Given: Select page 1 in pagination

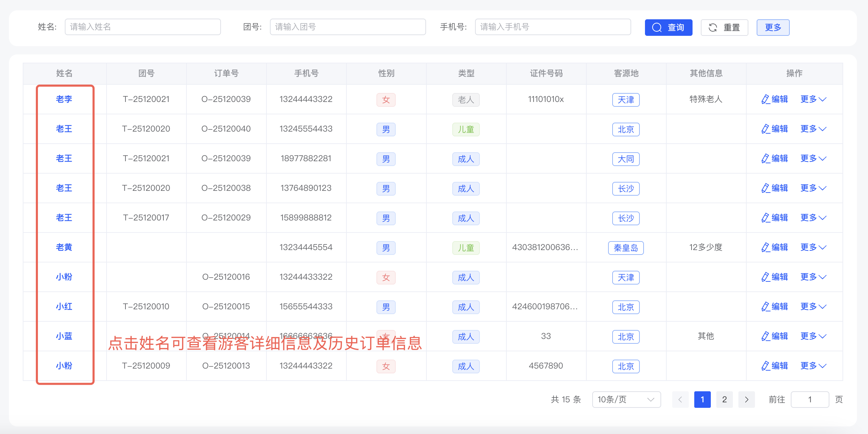Looking at the screenshot, I should pos(702,400).
